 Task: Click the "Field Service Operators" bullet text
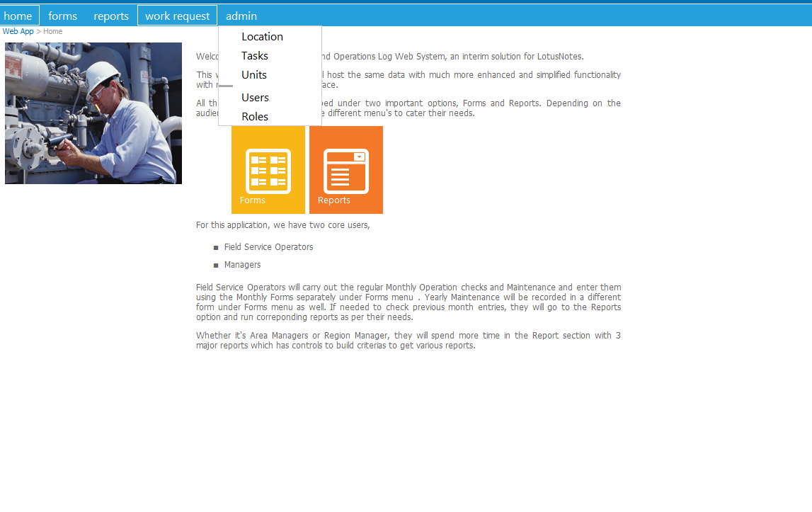tap(269, 247)
